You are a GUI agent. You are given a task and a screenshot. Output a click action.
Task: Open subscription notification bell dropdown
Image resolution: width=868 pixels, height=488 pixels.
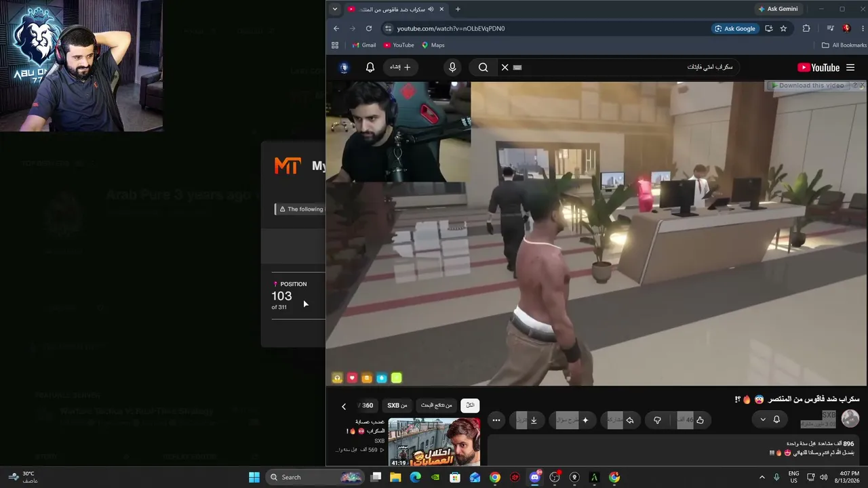(x=770, y=420)
